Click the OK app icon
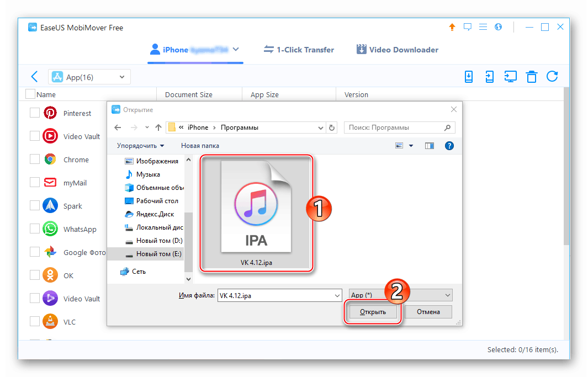This screenshot has width=588, height=377. click(x=50, y=275)
